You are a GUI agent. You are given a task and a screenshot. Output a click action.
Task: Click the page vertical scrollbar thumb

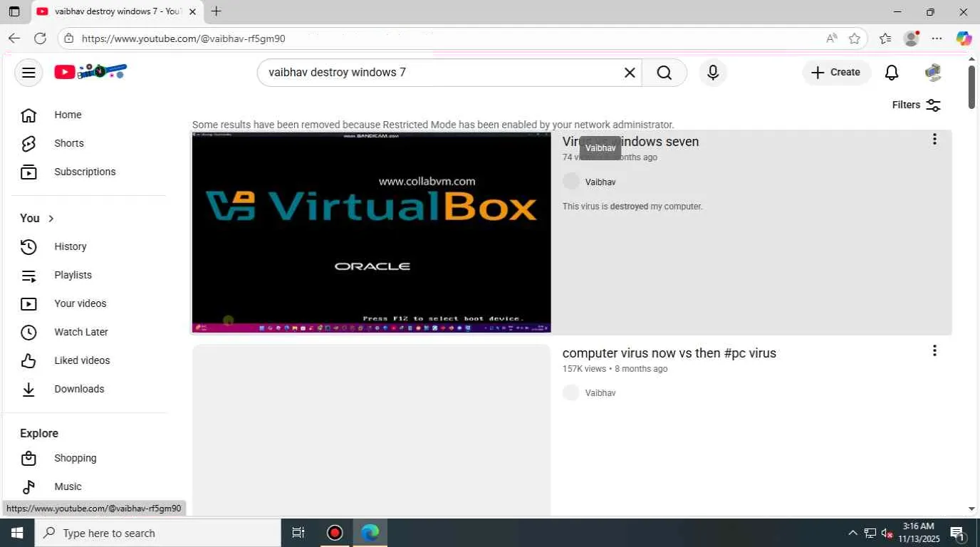click(971, 87)
